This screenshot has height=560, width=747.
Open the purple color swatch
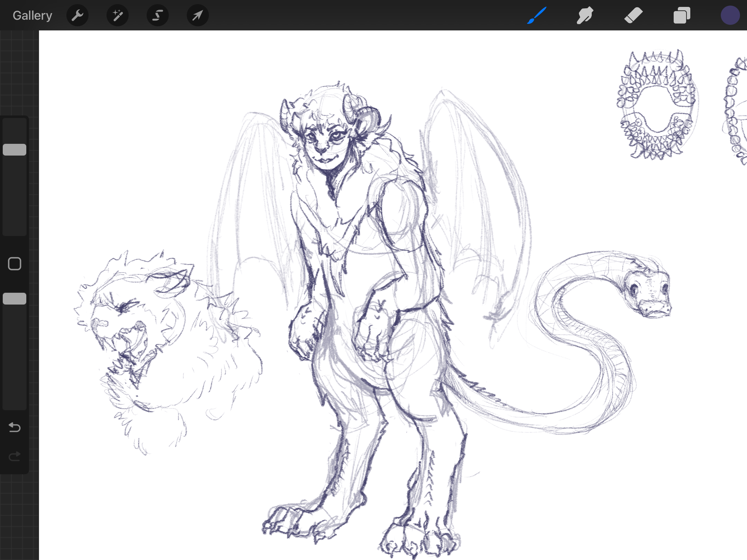(x=730, y=16)
